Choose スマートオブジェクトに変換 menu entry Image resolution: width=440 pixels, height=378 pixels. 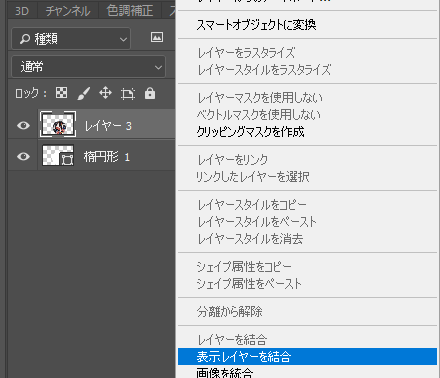[x=307, y=25]
